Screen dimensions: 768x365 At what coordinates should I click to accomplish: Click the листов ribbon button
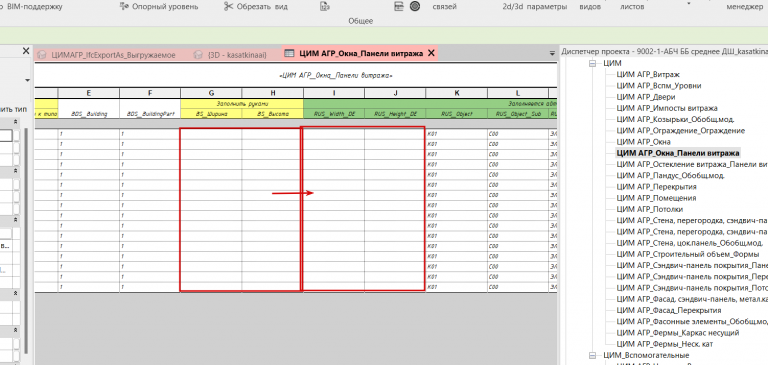coord(632,7)
